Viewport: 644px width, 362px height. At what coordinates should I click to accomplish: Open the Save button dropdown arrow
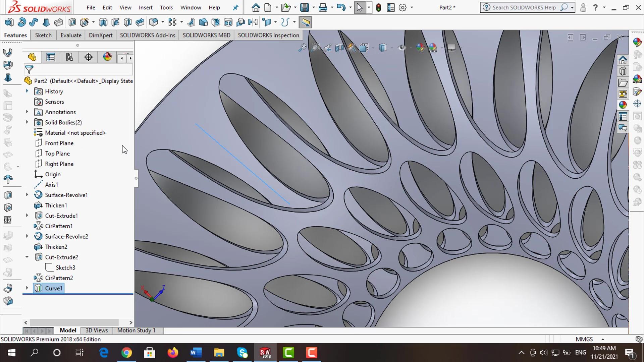click(314, 7)
